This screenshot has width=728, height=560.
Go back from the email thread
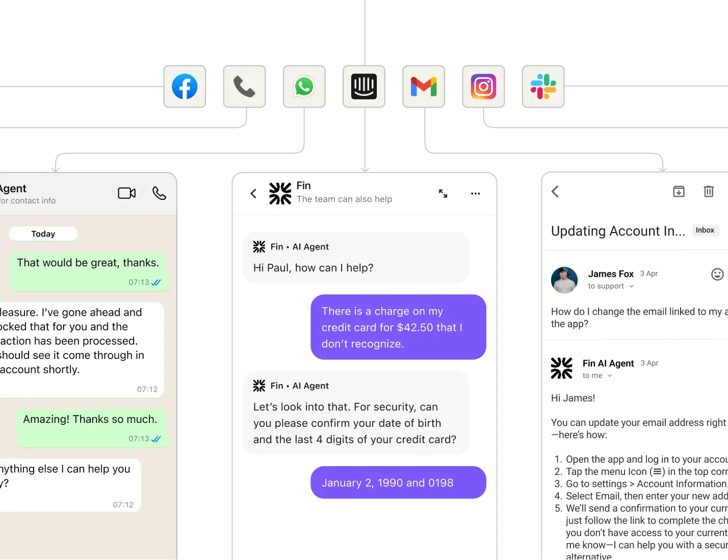pos(555,192)
